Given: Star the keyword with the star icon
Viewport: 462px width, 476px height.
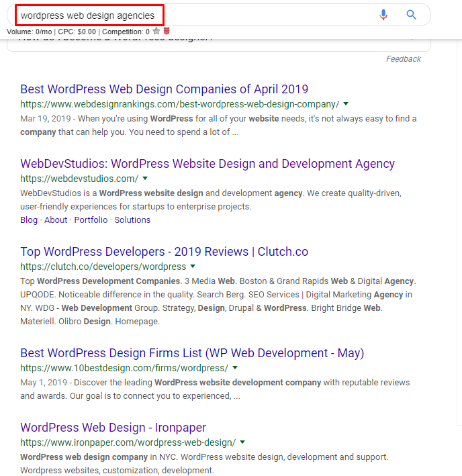Looking at the screenshot, I should click(x=156, y=31).
